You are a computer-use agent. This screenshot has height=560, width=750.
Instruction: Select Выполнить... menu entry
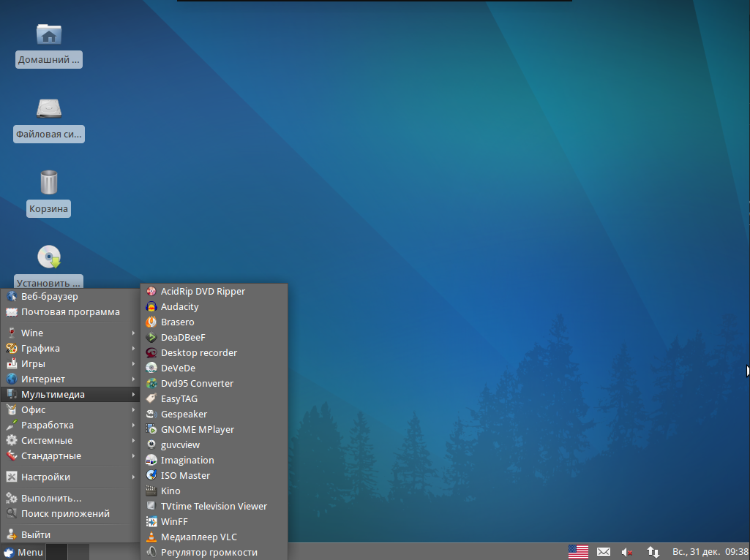point(70,498)
